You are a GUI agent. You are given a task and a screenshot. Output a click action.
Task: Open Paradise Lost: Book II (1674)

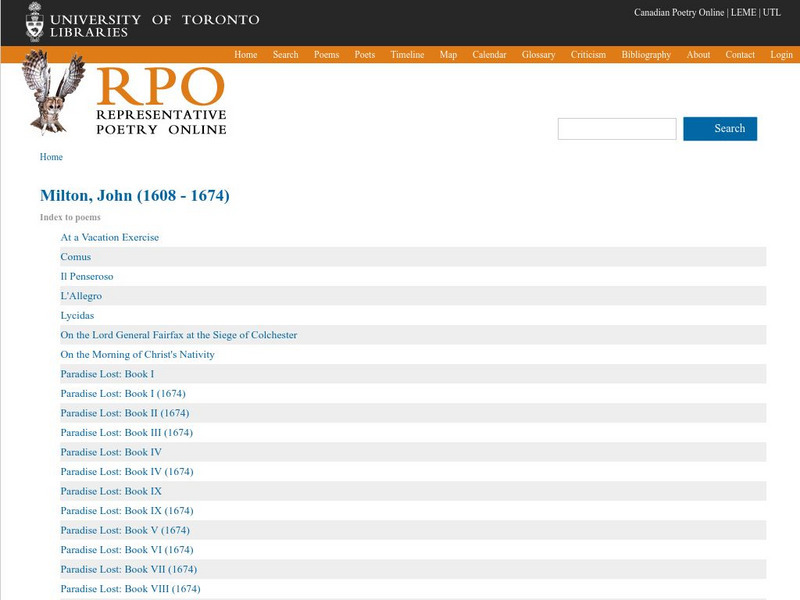tap(124, 413)
